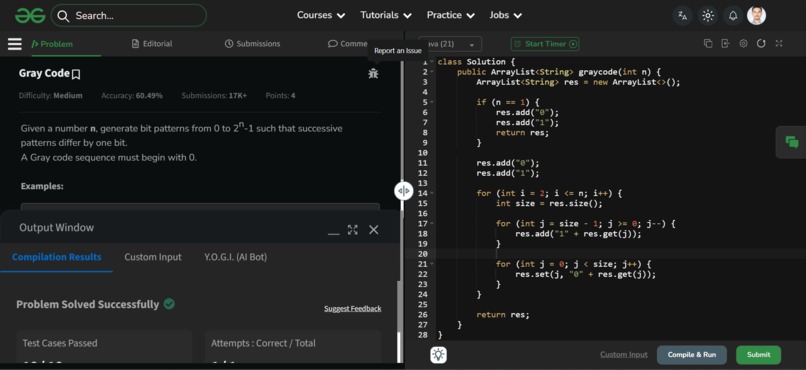Collapse code fold arrow at line 17
This screenshot has height=370, width=806.
click(432, 224)
